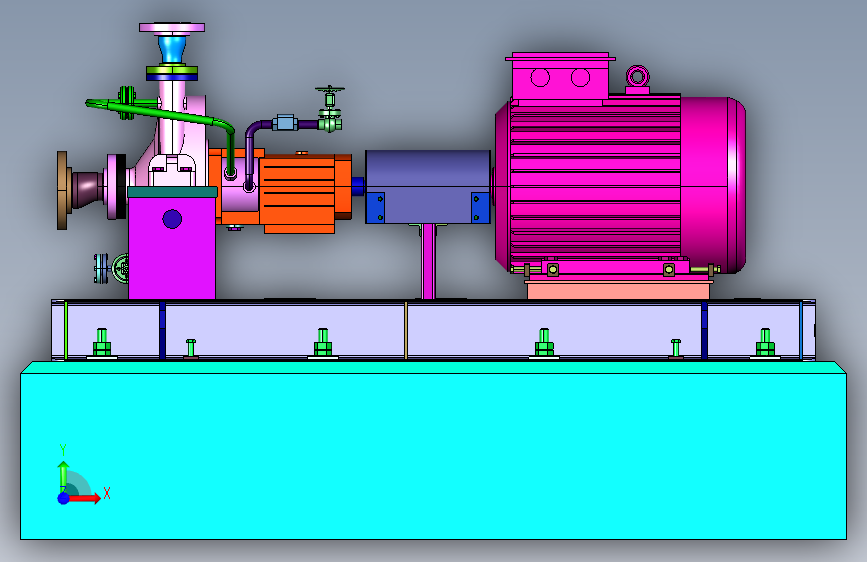
Task: Select the lifting eye ring on the motor
Action: [638, 76]
